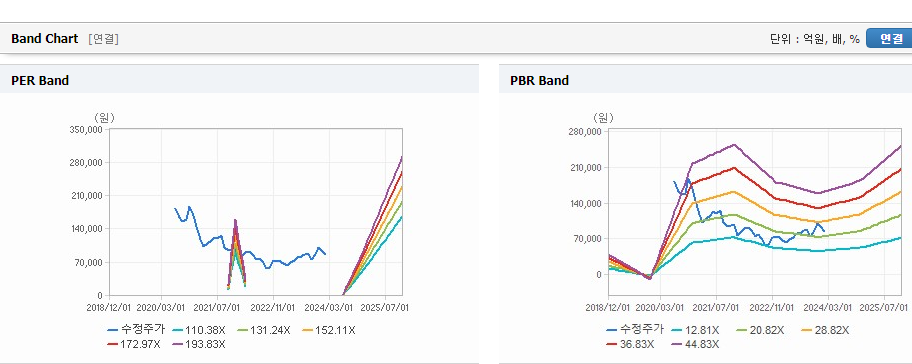
Task: Click the [연결] label beside Band Chart
Action: click(104, 39)
